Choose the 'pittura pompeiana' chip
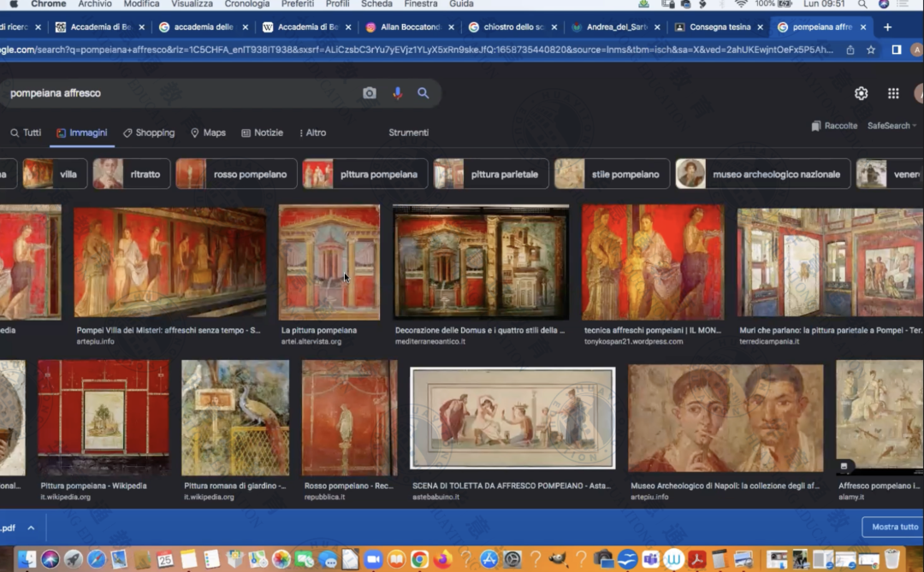The image size is (924, 572). (364, 174)
